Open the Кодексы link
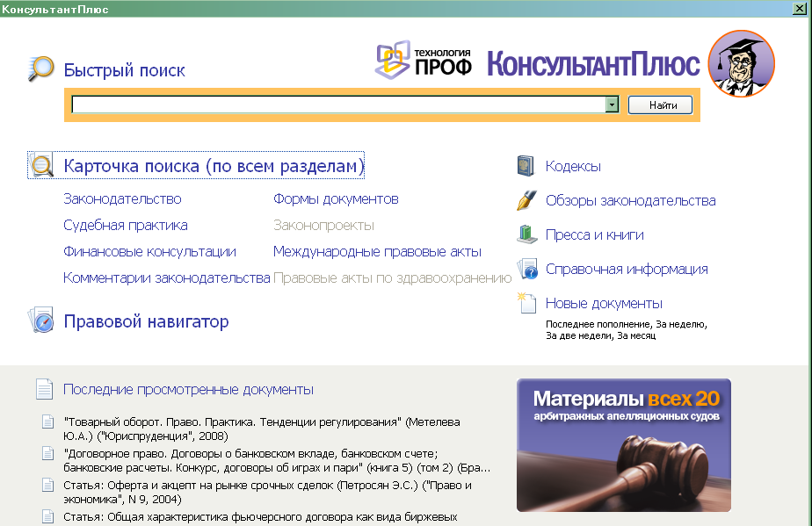The height and width of the screenshot is (526, 812). (x=573, y=166)
